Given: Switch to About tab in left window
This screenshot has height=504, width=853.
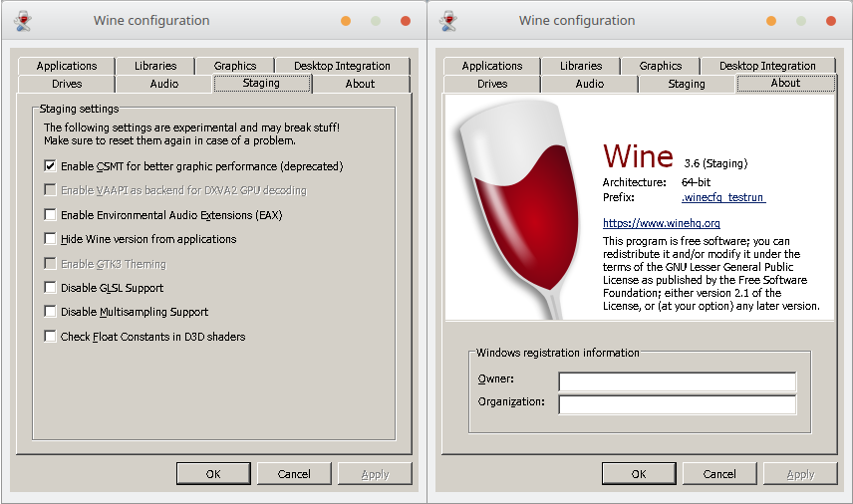Looking at the screenshot, I should point(360,84).
